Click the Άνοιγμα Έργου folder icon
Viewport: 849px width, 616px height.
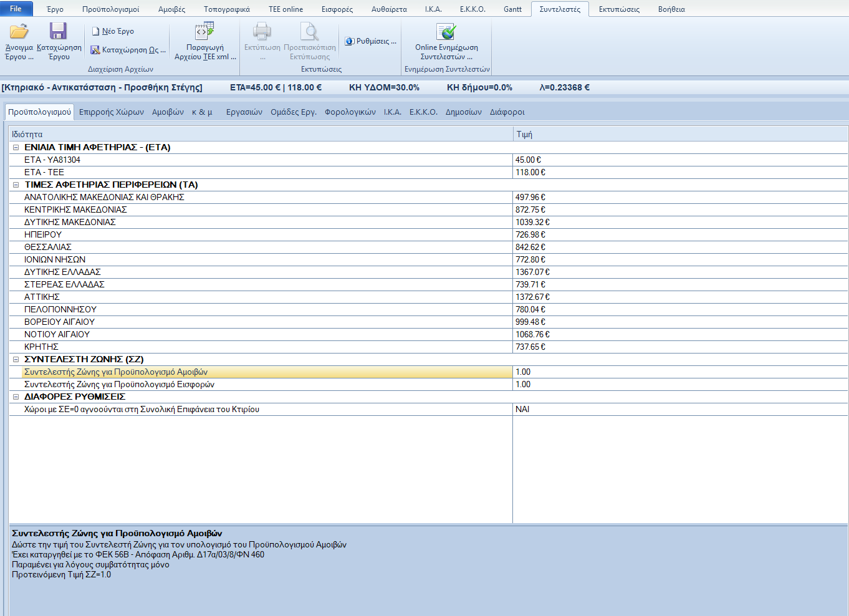click(19, 31)
